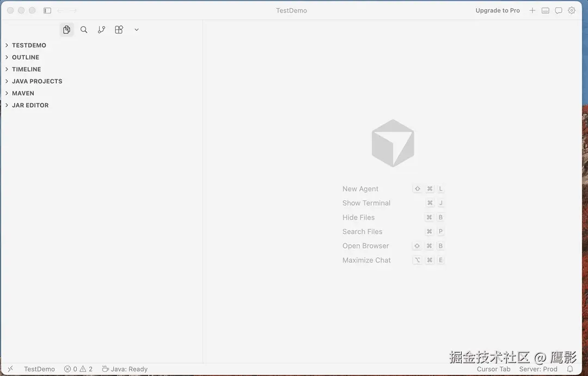Screen dimensions: 588x376
Task: Expand the MAVEN section
Action: click(x=23, y=93)
